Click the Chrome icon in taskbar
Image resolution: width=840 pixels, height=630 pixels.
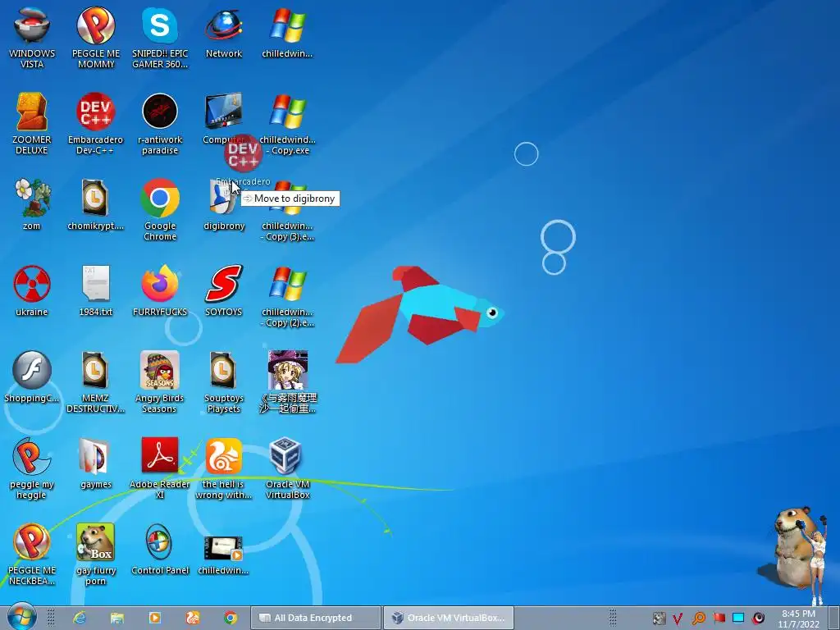coord(231,618)
